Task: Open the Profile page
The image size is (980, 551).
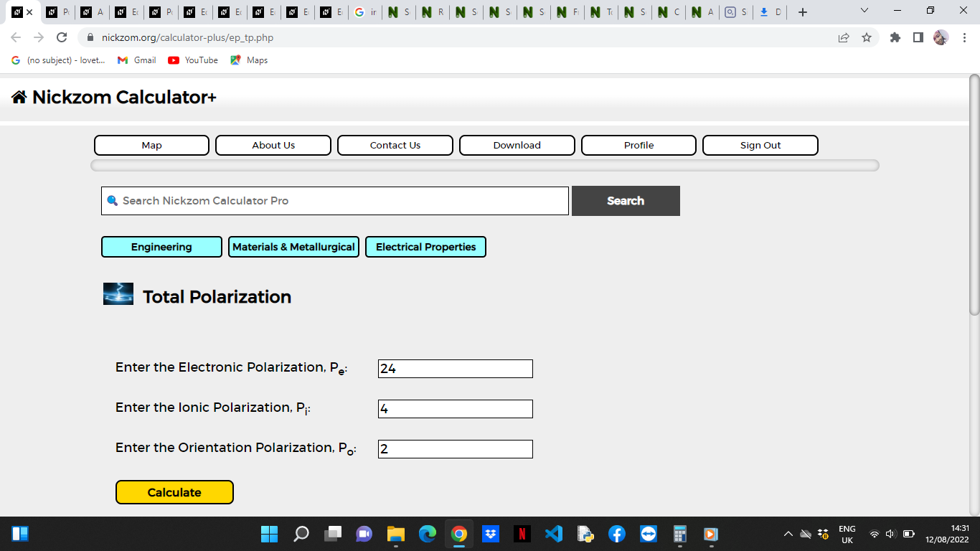Action: pos(639,145)
